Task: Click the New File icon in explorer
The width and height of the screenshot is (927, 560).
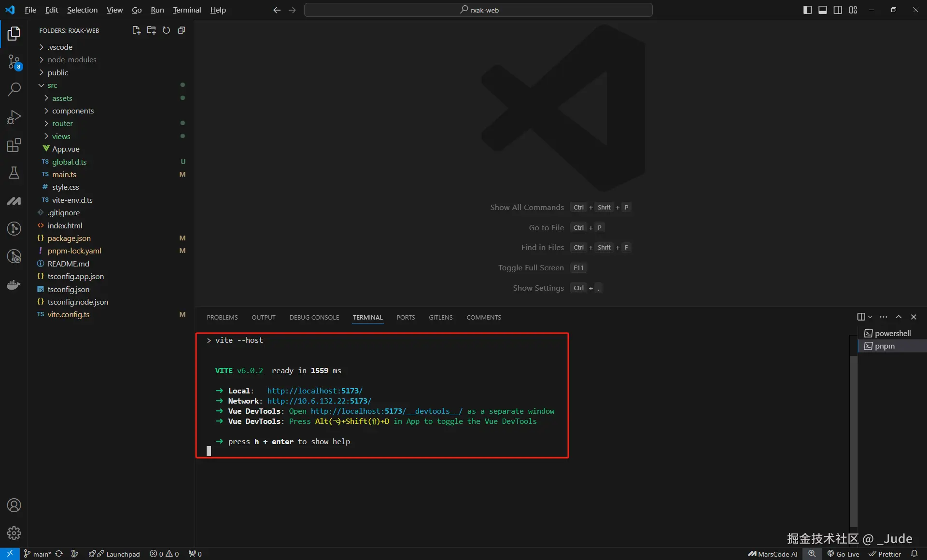Action: tap(136, 30)
